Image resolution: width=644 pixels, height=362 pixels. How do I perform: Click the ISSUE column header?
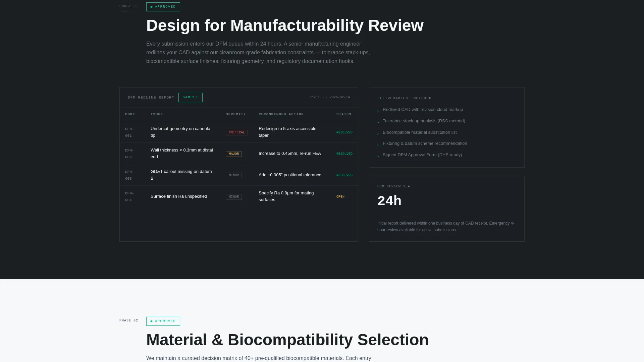tap(157, 114)
